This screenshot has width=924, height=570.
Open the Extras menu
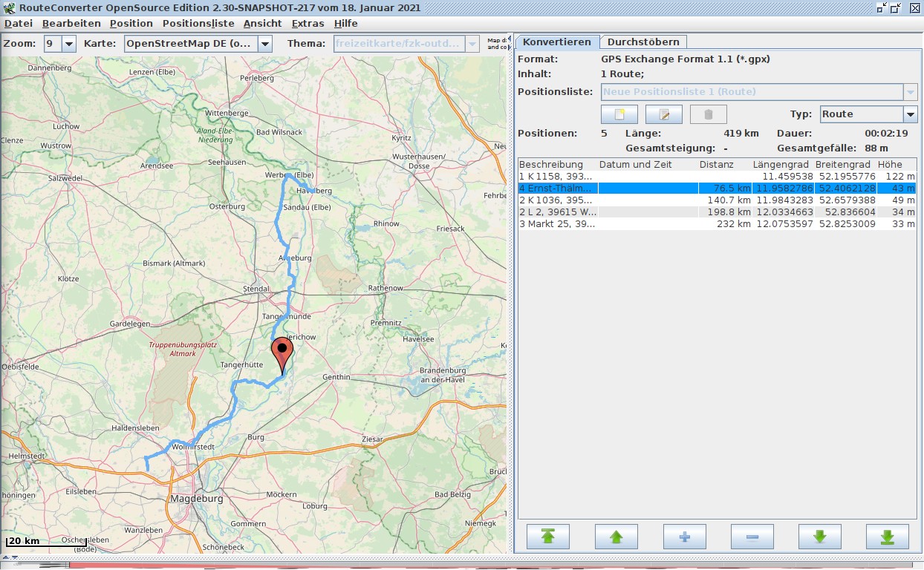point(308,23)
